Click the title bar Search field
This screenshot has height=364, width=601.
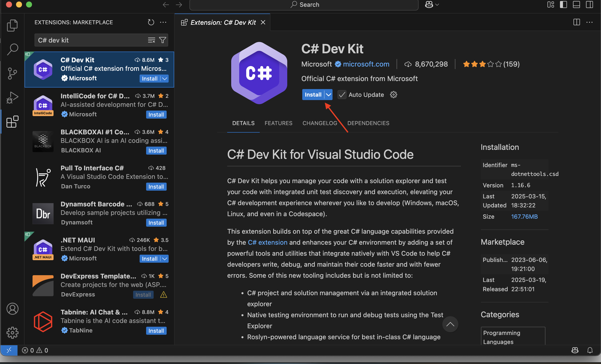[304, 5]
